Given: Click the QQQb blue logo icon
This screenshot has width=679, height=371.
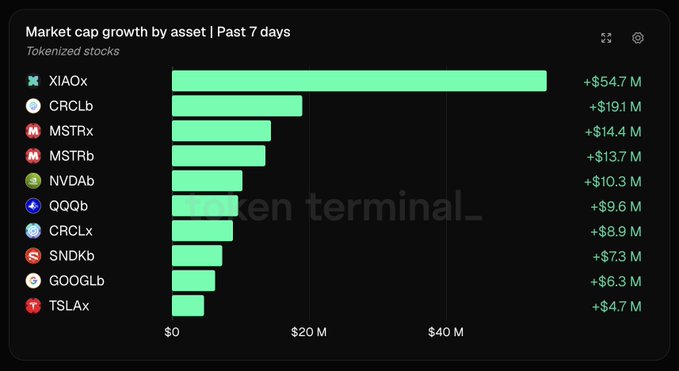Looking at the screenshot, I should pyautogui.click(x=33, y=206).
